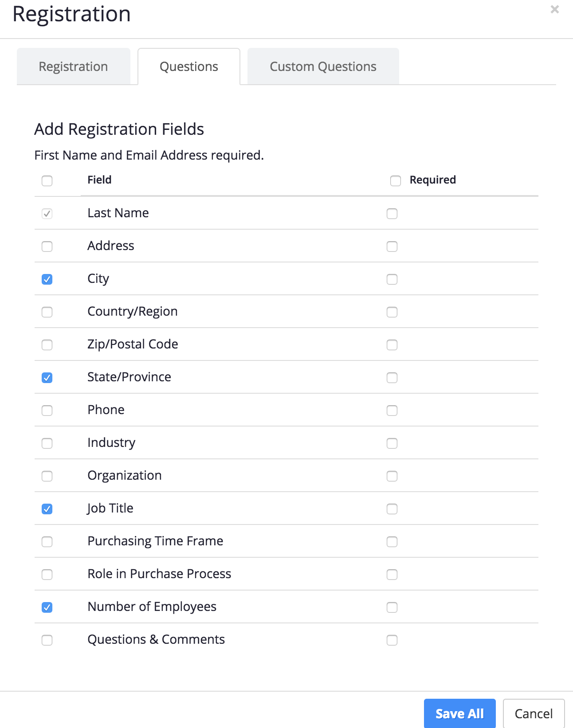Screen dimensions: 573x728
Task: Uncheck the Number of Employees field
Action: click(47, 607)
